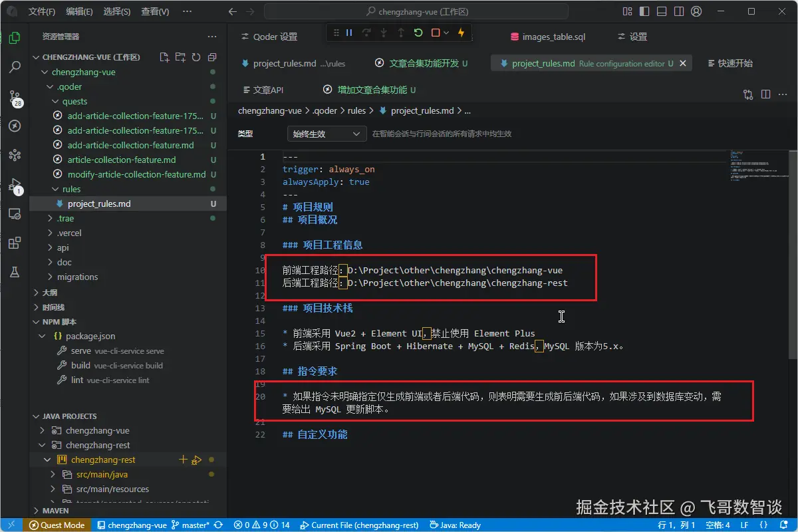Open Remote Explorer in activity bar
The image size is (798, 532).
tap(14, 213)
